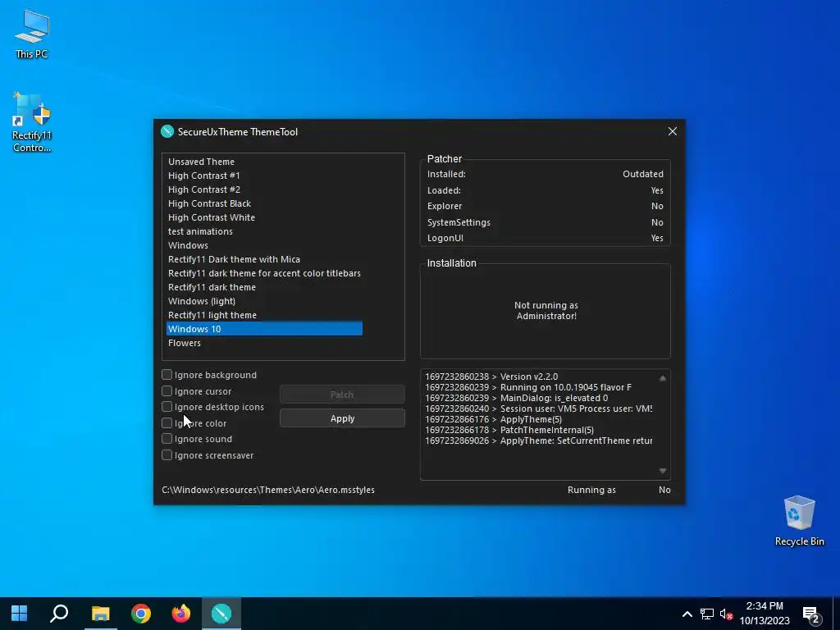The width and height of the screenshot is (840, 630).
Task: Select Rectify11 dark theme for accent color titlebars
Action: tap(264, 273)
